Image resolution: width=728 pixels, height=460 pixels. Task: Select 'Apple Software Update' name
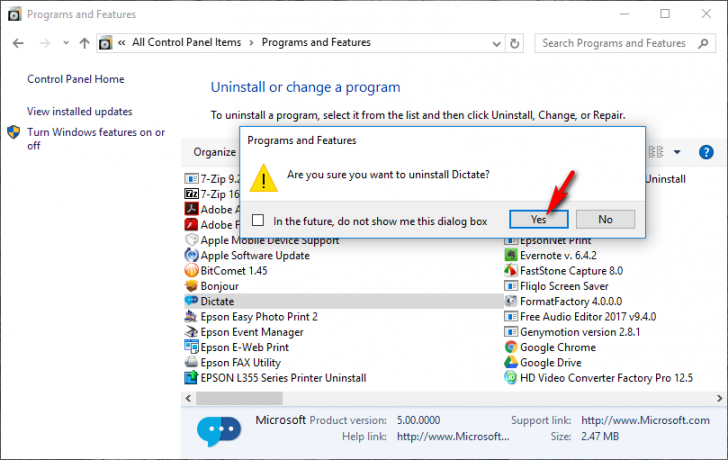point(255,256)
